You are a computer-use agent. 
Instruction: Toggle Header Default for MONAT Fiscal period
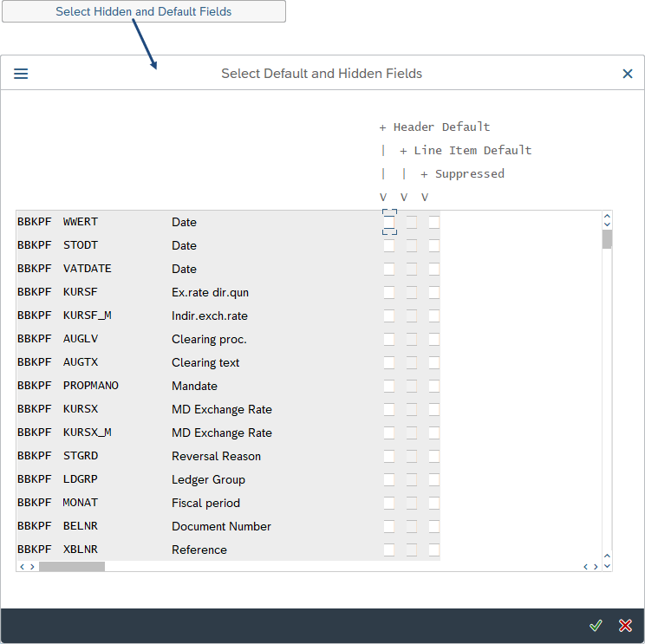pyautogui.click(x=389, y=504)
